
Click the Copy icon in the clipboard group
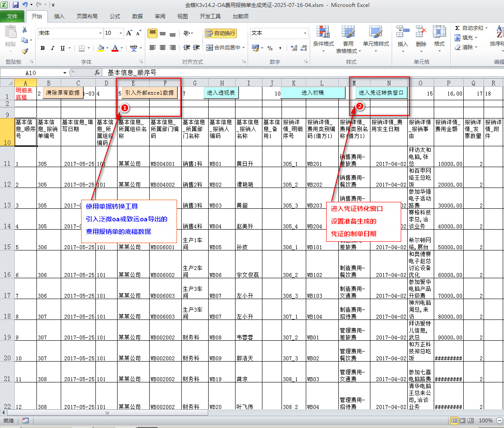24,40
